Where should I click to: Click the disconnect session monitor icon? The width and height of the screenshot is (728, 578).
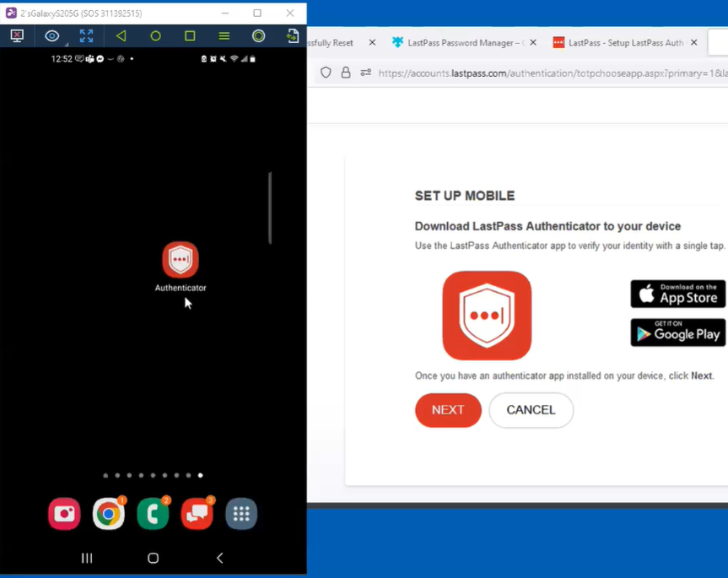[x=17, y=35]
